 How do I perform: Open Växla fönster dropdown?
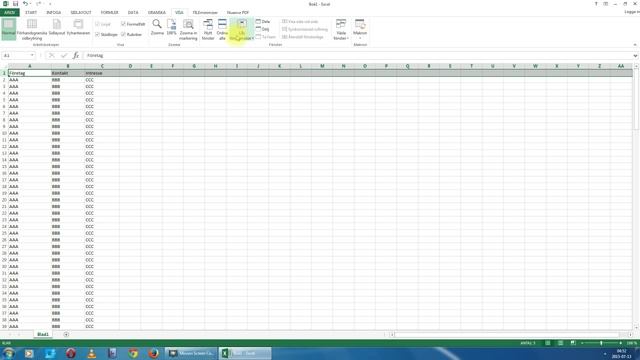coord(341,29)
